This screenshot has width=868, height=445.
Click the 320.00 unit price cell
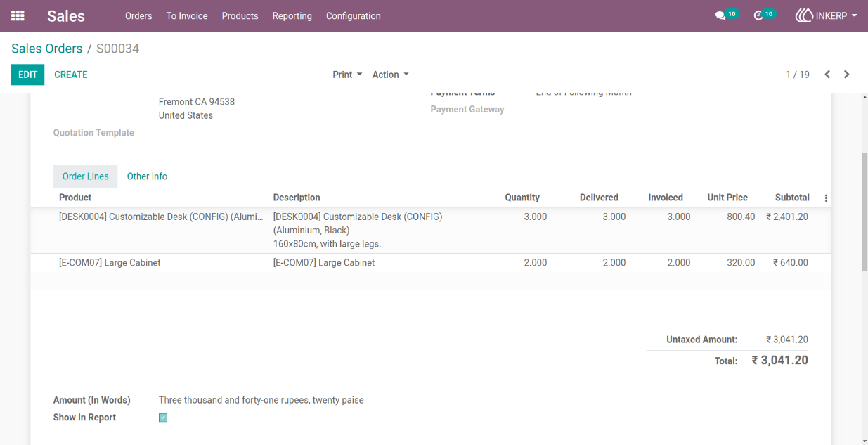click(x=741, y=263)
